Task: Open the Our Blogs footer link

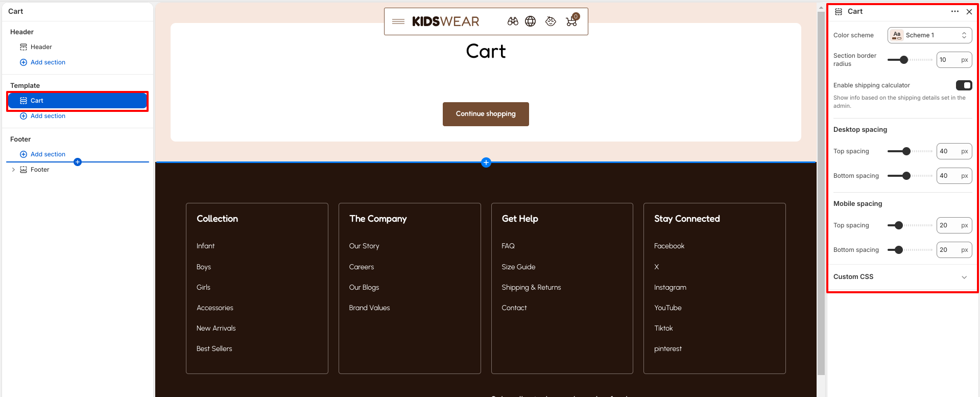Action: tap(364, 287)
